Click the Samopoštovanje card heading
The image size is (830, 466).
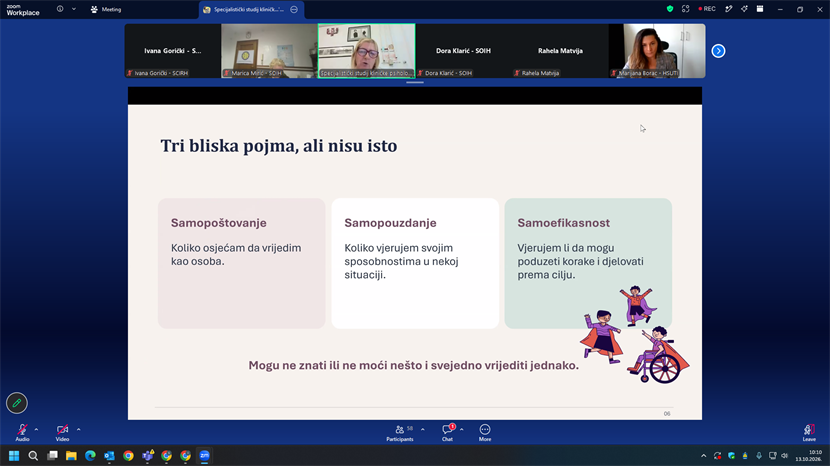(x=219, y=223)
